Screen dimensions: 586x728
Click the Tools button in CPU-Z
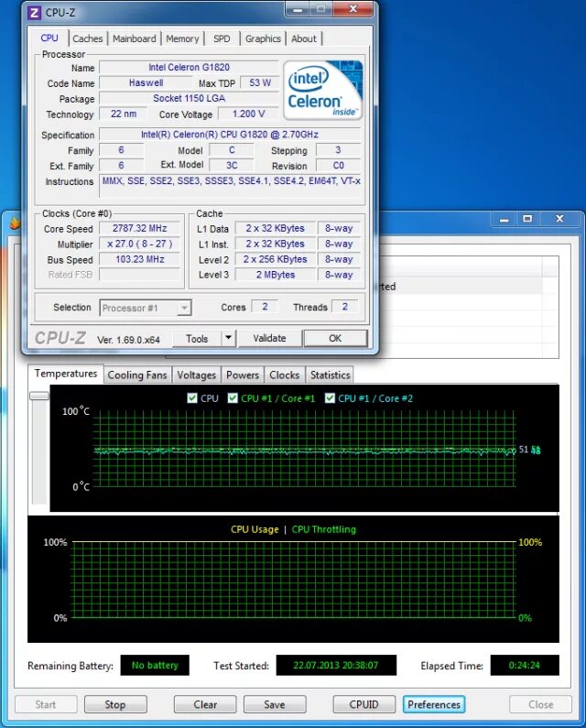[197, 339]
